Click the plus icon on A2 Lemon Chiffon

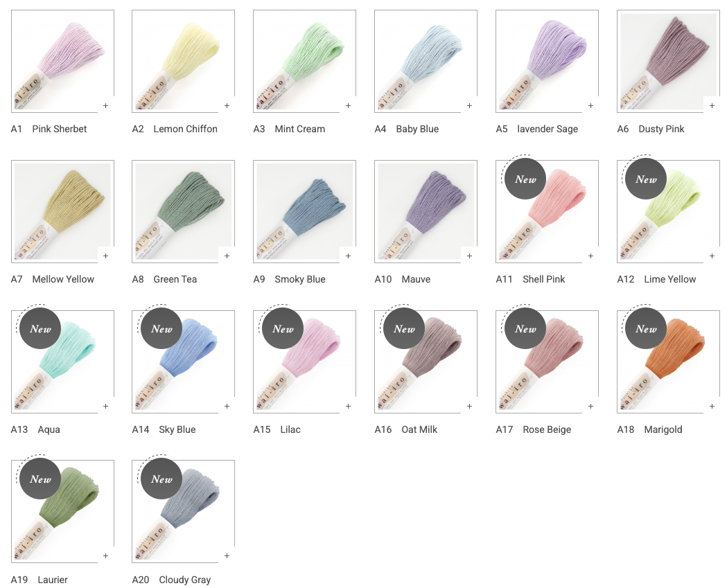tap(227, 106)
